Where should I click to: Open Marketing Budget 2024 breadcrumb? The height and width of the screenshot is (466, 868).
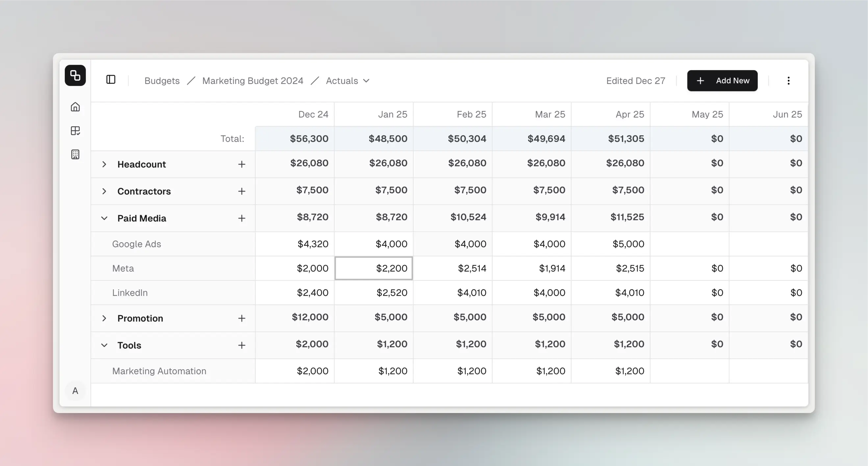252,81
